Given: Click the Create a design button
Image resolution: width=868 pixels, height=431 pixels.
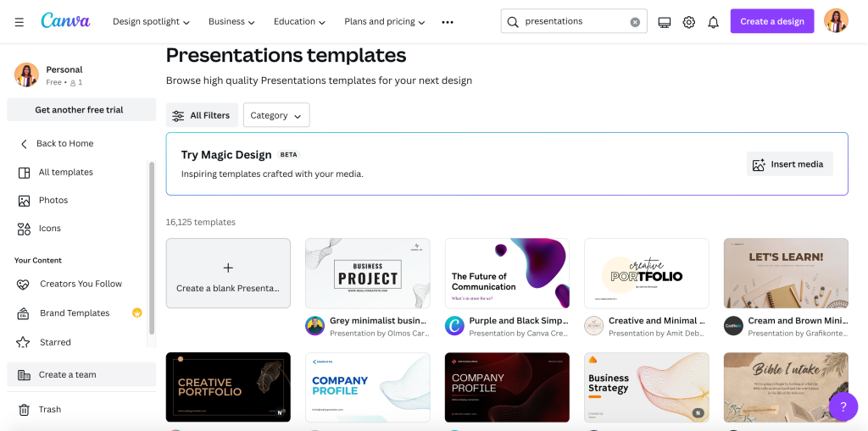Looking at the screenshot, I should [771, 21].
